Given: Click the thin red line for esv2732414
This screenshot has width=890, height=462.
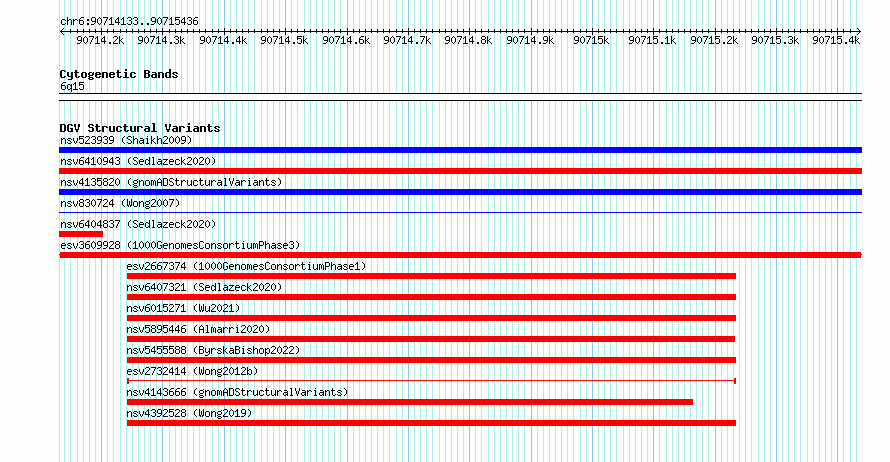Looking at the screenshot, I should click(x=431, y=381).
